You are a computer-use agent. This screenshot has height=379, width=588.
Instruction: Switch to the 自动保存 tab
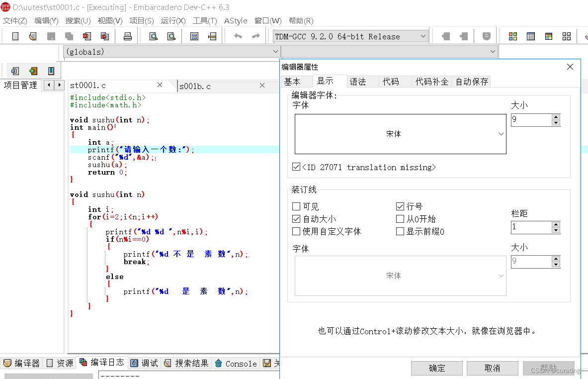pyautogui.click(x=472, y=82)
